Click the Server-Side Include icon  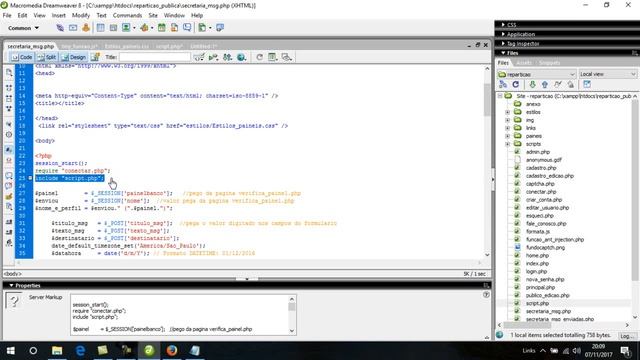(174, 28)
